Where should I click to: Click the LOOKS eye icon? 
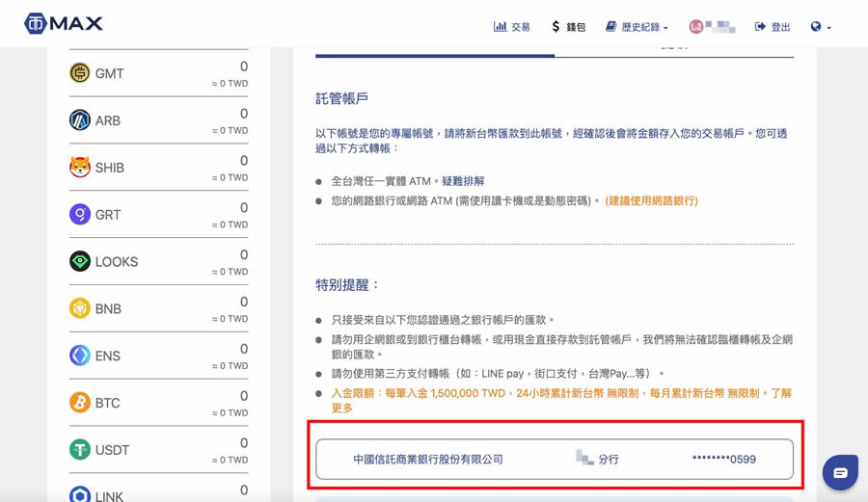pos(80,261)
